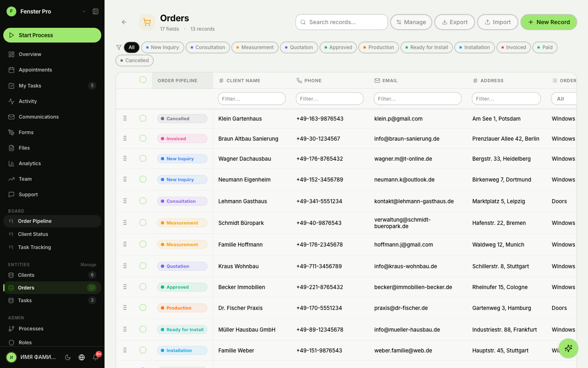
Task: Check the Wagner Dachausbau row checkbox
Action: [x=143, y=158]
